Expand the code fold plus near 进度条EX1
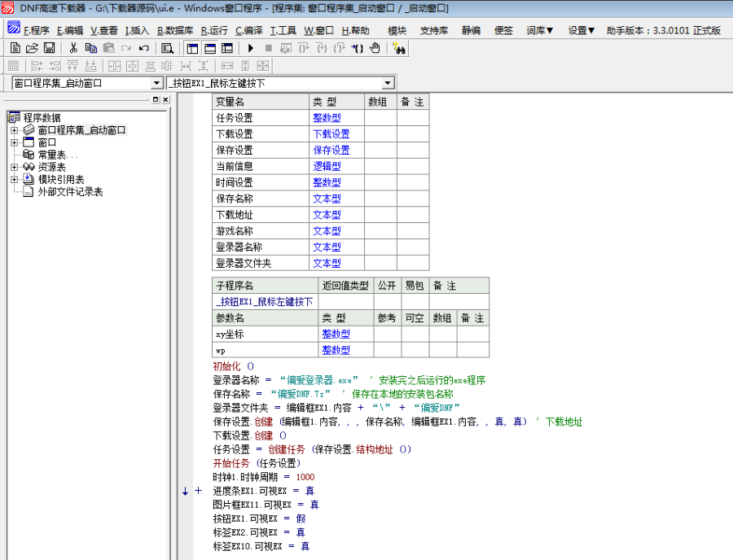 198,491
